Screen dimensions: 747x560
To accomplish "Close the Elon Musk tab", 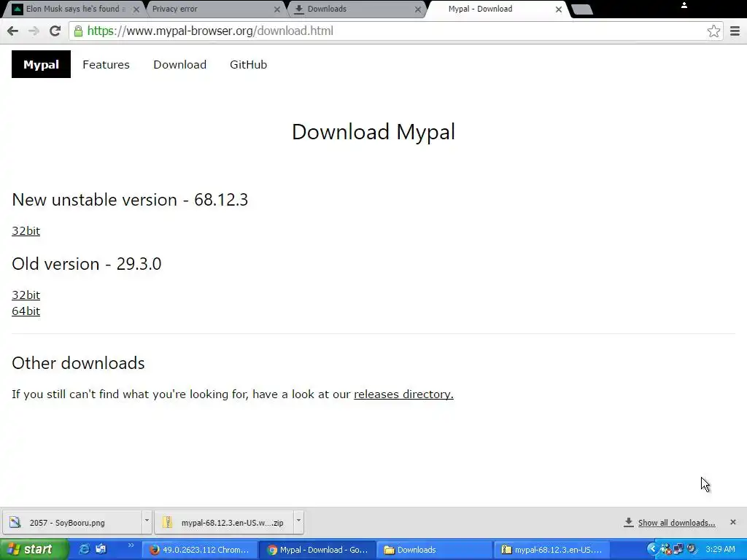I will [x=136, y=9].
